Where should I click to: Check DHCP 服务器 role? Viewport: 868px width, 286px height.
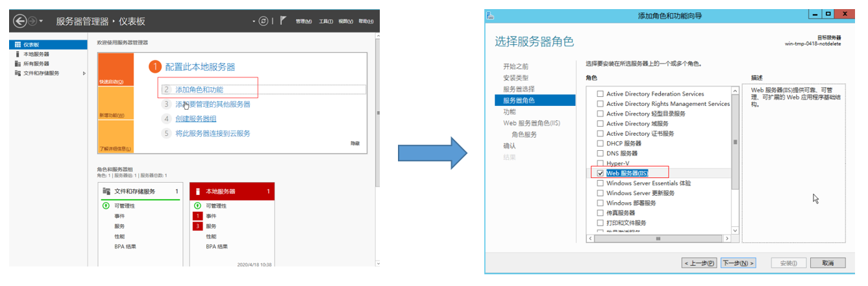pyautogui.click(x=600, y=143)
